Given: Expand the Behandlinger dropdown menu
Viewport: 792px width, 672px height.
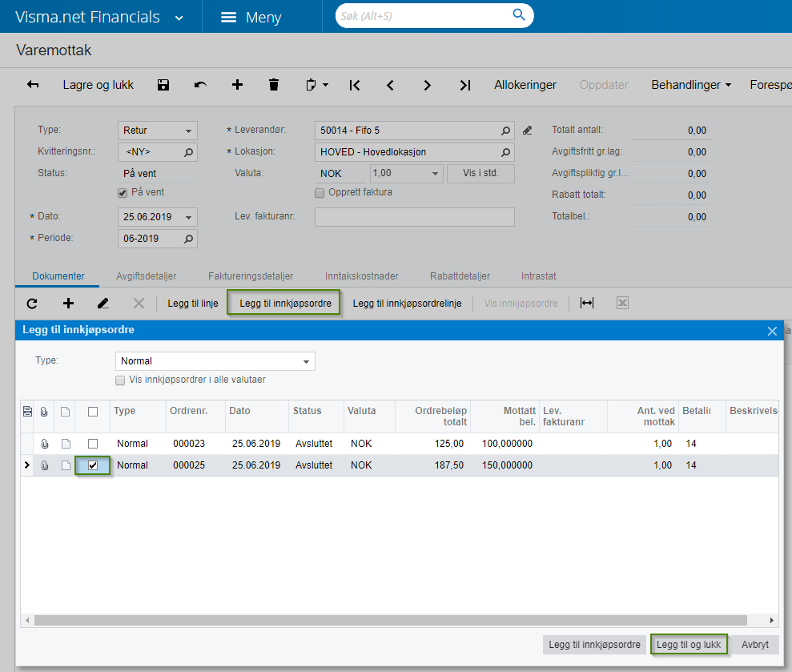Looking at the screenshot, I should click(690, 85).
